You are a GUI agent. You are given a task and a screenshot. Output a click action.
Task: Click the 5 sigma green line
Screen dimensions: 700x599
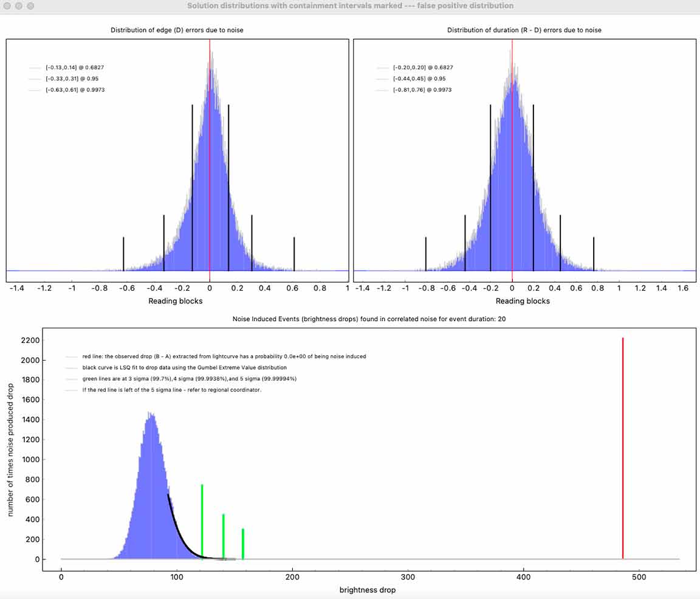tap(243, 544)
